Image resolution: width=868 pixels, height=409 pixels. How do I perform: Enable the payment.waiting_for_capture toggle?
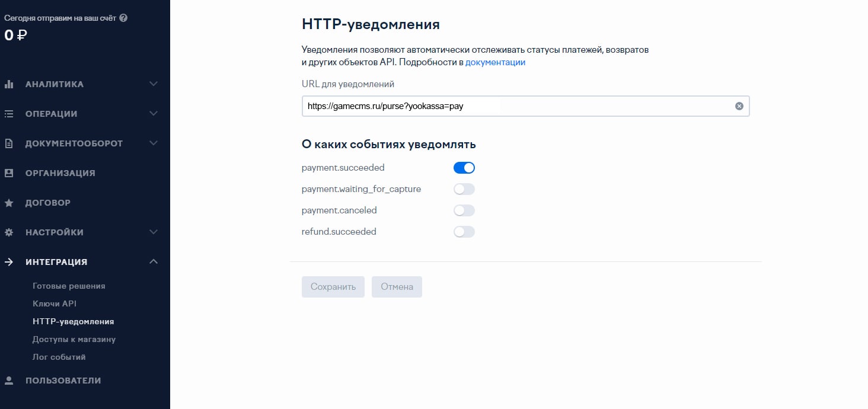464,189
